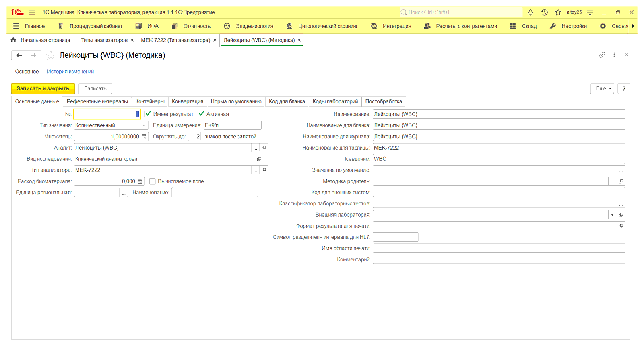
Task: Expand Внешняя лаборатория dropdown
Action: 613,215
